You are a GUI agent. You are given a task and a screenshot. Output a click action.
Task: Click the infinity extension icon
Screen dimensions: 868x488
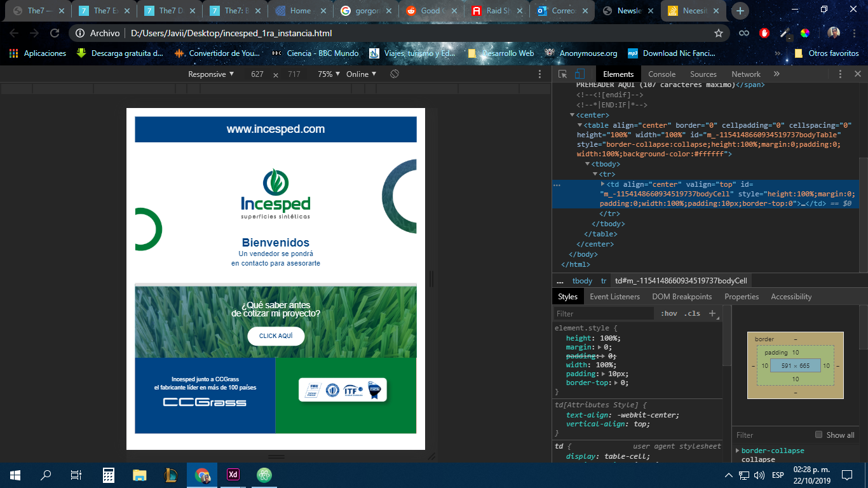(x=743, y=33)
